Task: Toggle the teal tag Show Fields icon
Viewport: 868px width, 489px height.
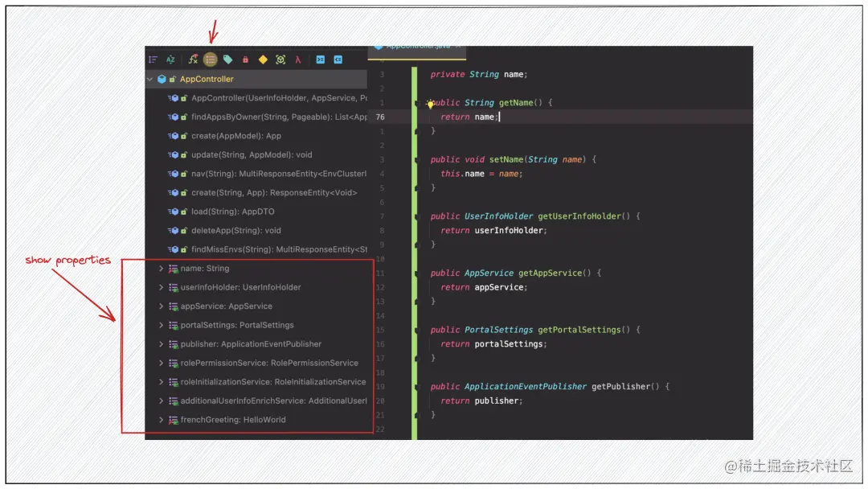Action: (228, 60)
